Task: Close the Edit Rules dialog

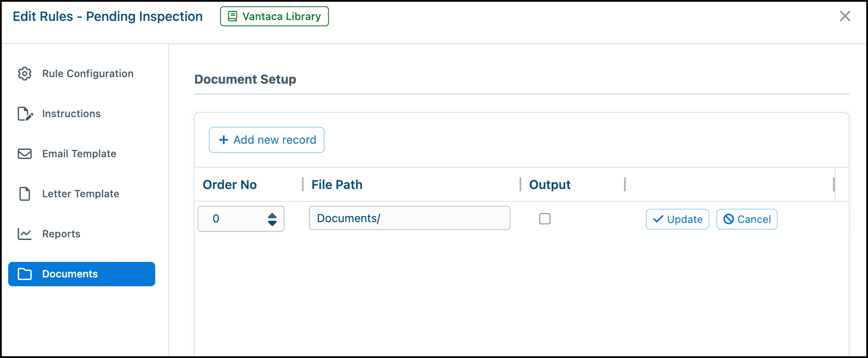Action: (845, 16)
